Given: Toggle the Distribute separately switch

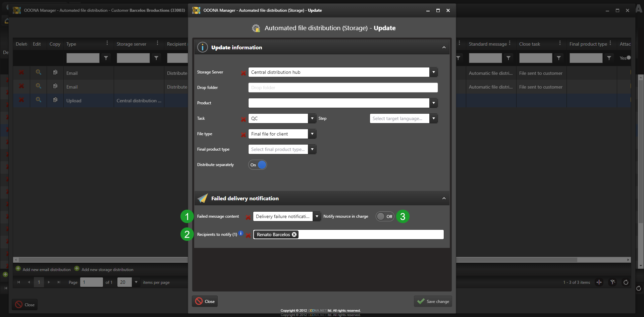Looking at the screenshot, I should 258,165.
